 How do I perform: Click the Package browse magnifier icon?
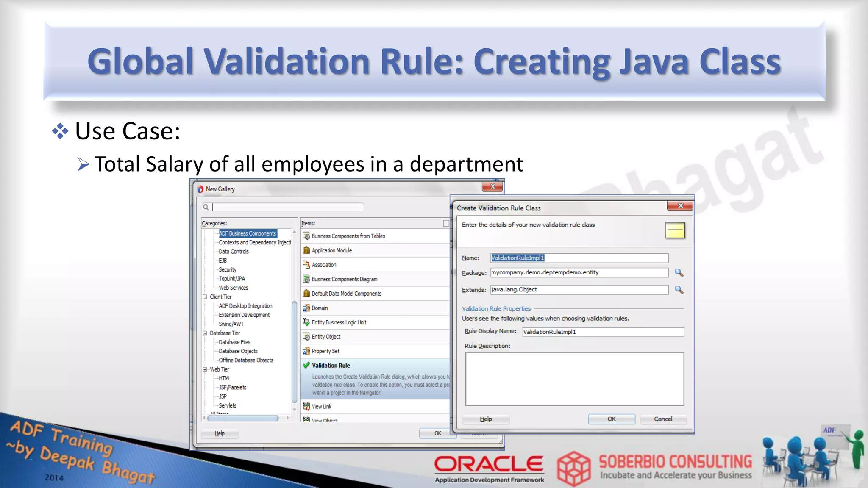pos(679,273)
